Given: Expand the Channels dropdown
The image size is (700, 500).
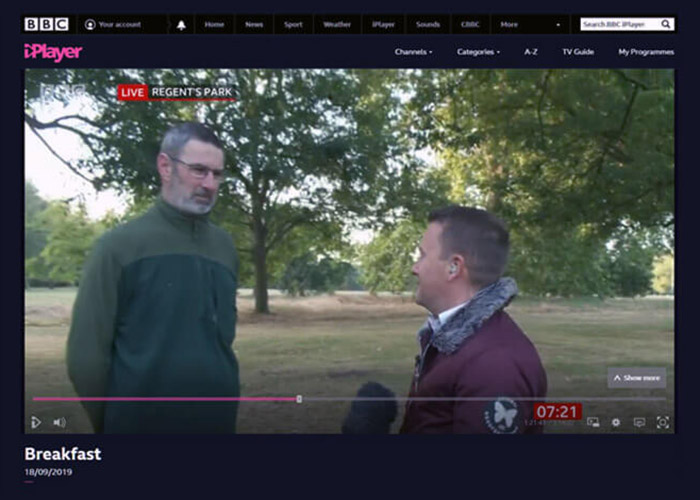Looking at the screenshot, I should coord(413,52).
